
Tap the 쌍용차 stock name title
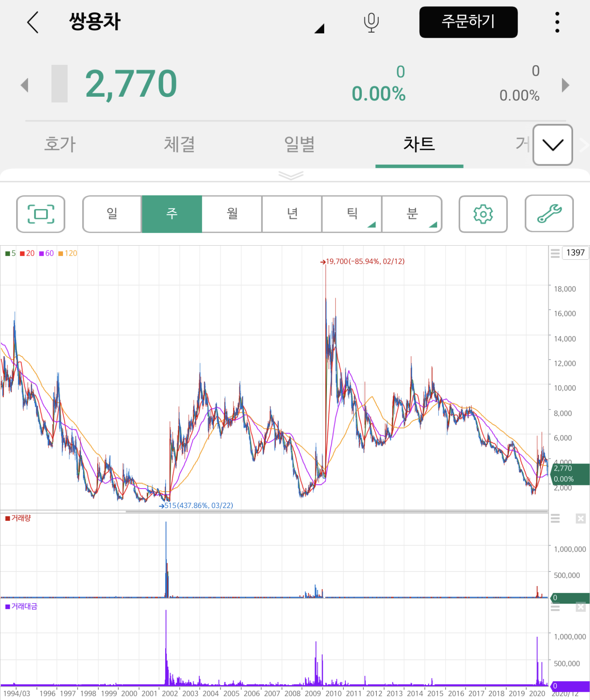95,22
